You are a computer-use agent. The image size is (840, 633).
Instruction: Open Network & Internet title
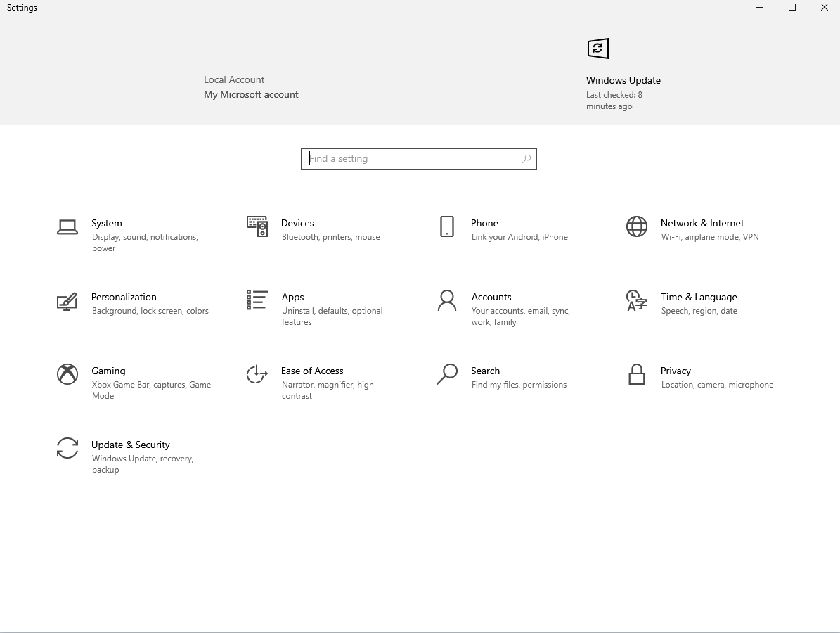pos(702,223)
